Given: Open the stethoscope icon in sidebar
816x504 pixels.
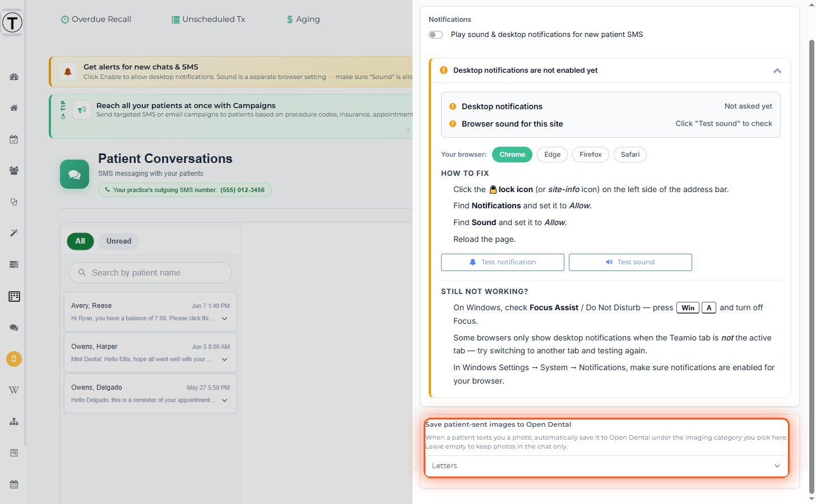Looking at the screenshot, I should pos(14,202).
